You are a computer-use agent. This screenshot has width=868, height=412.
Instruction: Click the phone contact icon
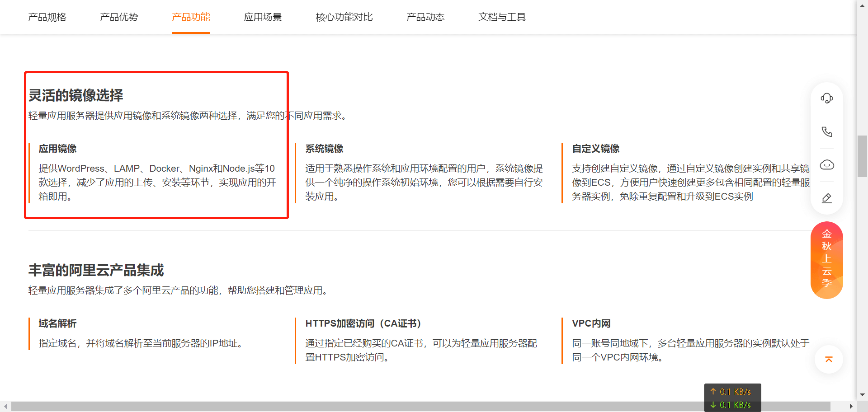[826, 131]
